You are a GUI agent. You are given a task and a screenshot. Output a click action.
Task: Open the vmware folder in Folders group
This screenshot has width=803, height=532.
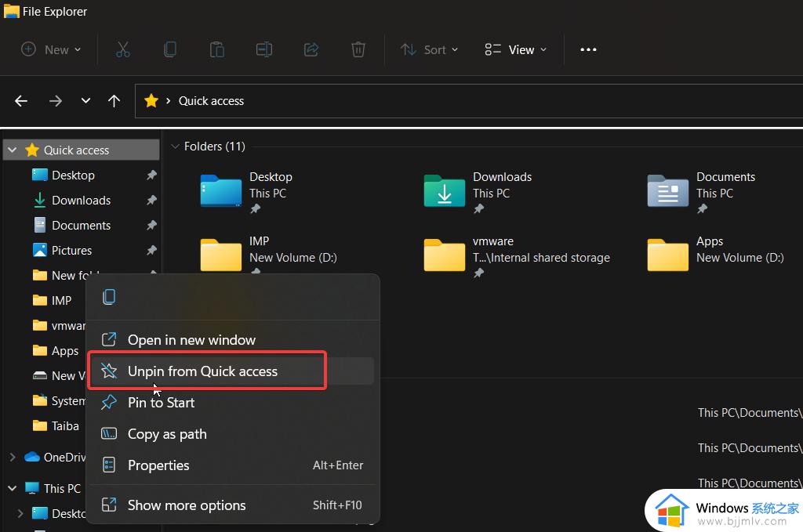coord(517,255)
